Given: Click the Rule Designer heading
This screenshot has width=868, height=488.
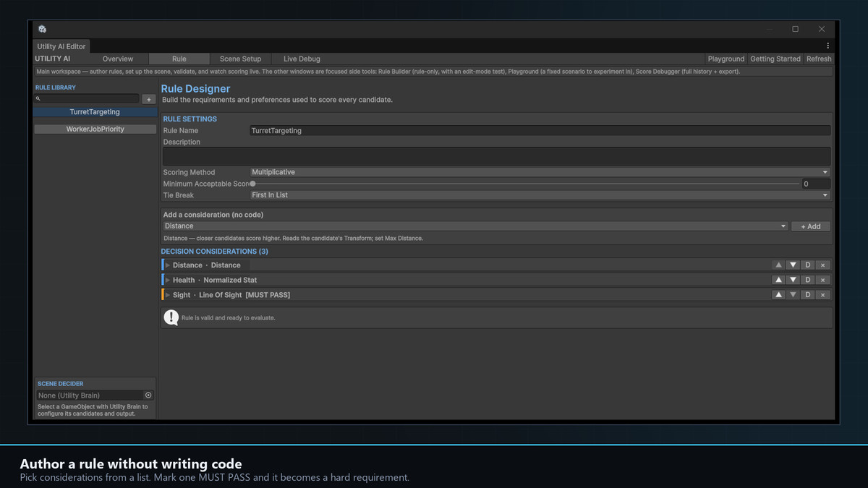Looking at the screenshot, I should click(195, 89).
